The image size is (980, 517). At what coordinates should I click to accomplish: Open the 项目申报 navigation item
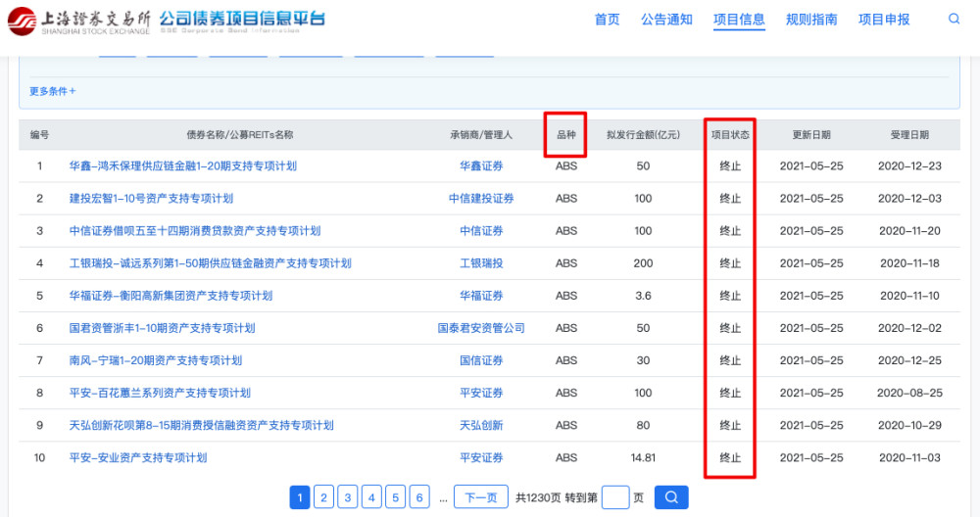coord(884,20)
